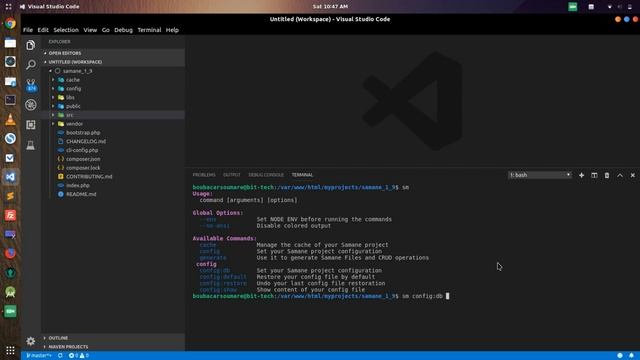Open CONTRIBUTING.md file

click(89, 177)
